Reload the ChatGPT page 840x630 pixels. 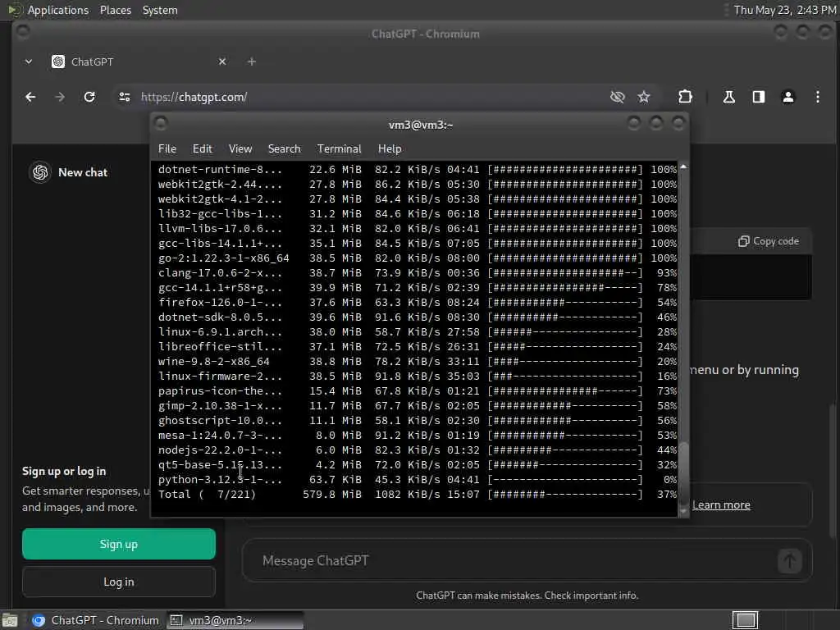coord(89,97)
